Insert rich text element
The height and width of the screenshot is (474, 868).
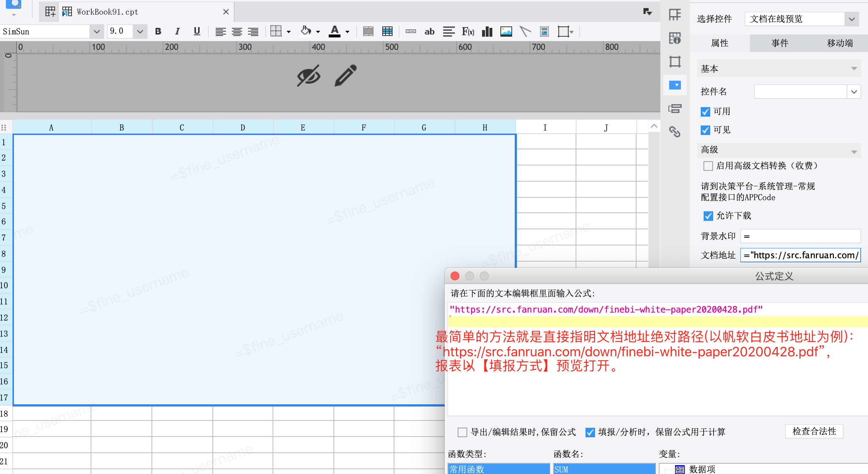coord(449,32)
